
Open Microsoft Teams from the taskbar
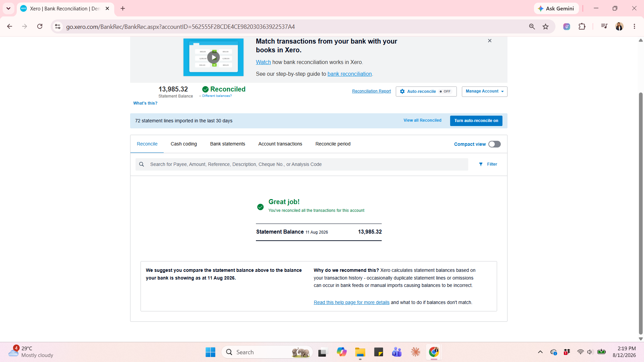(x=397, y=352)
